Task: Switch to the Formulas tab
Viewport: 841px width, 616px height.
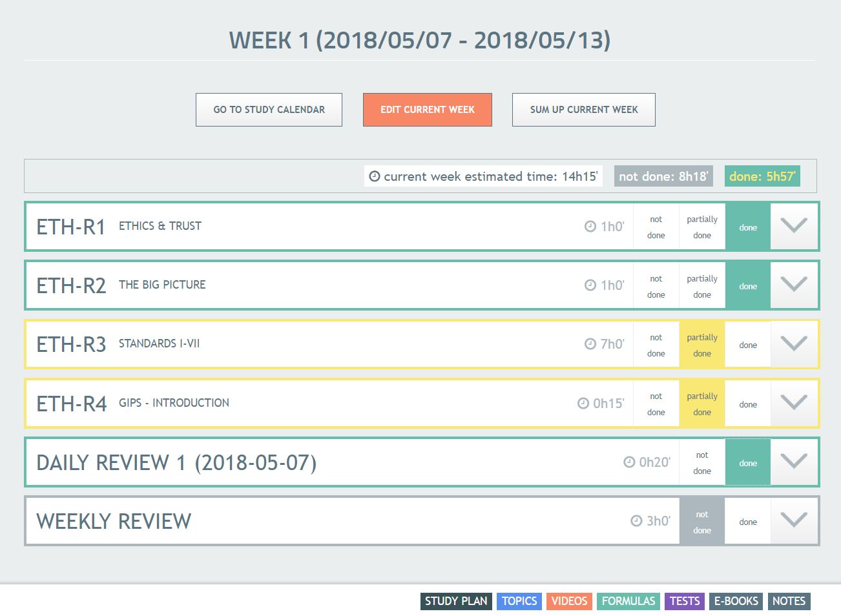Action: 628,601
